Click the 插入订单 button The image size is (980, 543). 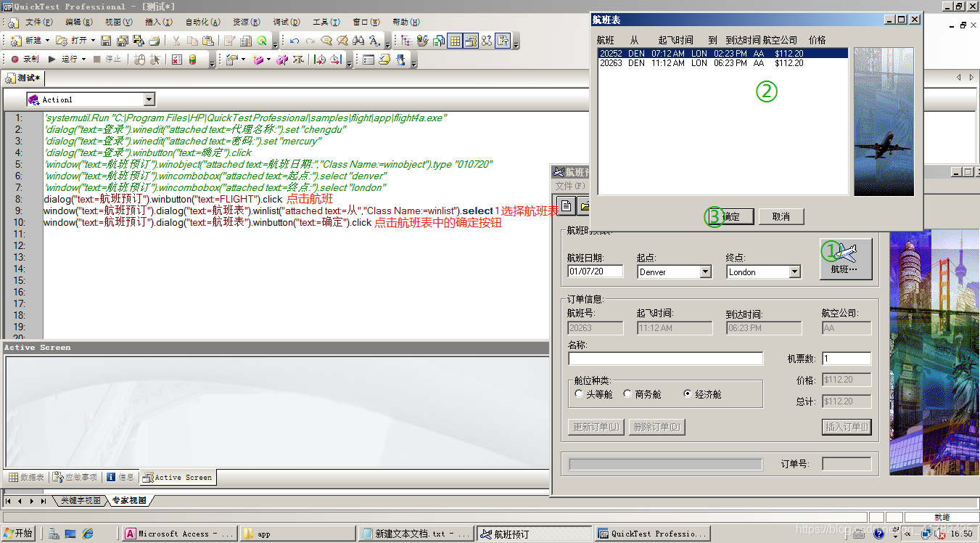pyautogui.click(x=847, y=427)
